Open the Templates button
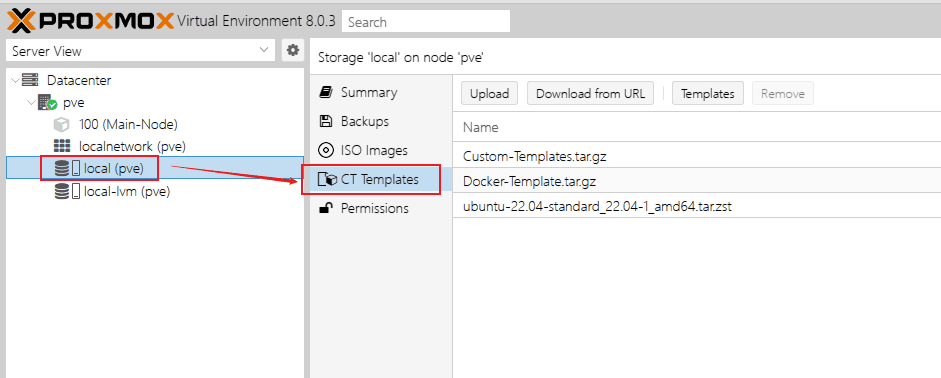Screen dimensions: 941x378 tap(708, 94)
